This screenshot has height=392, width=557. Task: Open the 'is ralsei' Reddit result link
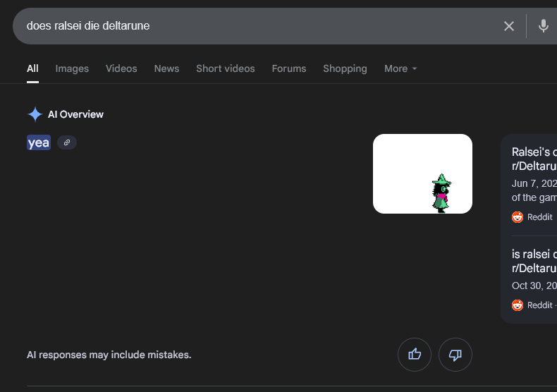tap(534, 261)
